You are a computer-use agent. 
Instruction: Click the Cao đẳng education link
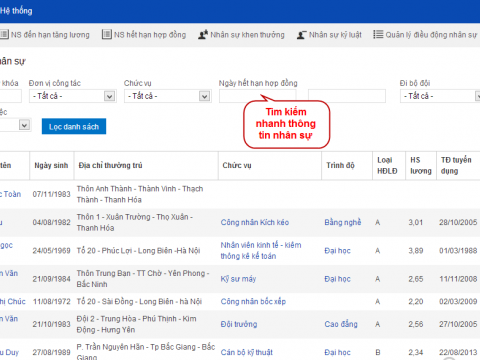341,324
